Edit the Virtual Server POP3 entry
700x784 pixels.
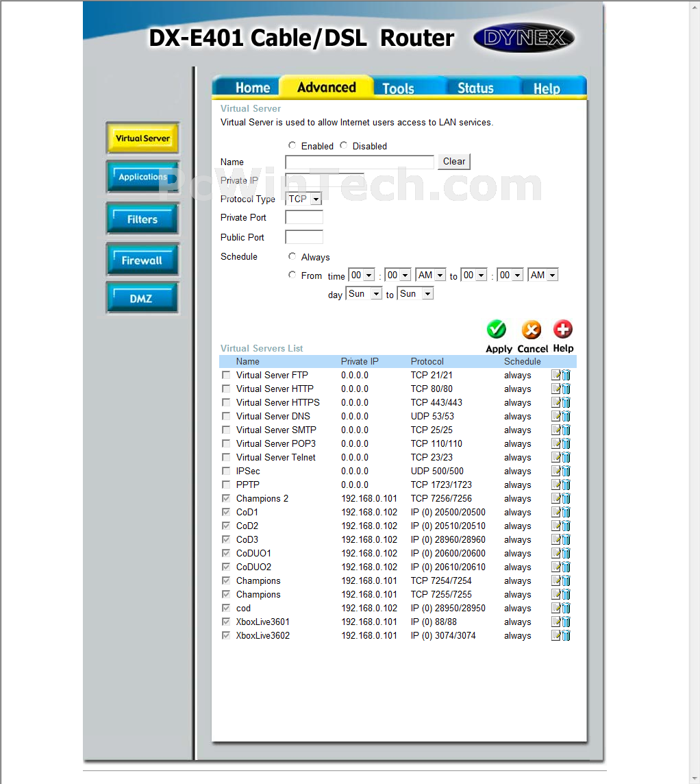tap(555, 443)
